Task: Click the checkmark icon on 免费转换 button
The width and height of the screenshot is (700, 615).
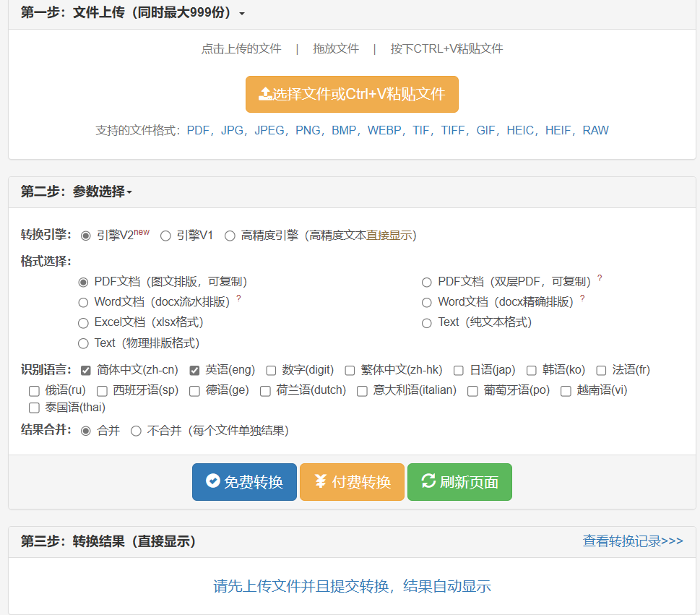Action: tap(212, 482)
